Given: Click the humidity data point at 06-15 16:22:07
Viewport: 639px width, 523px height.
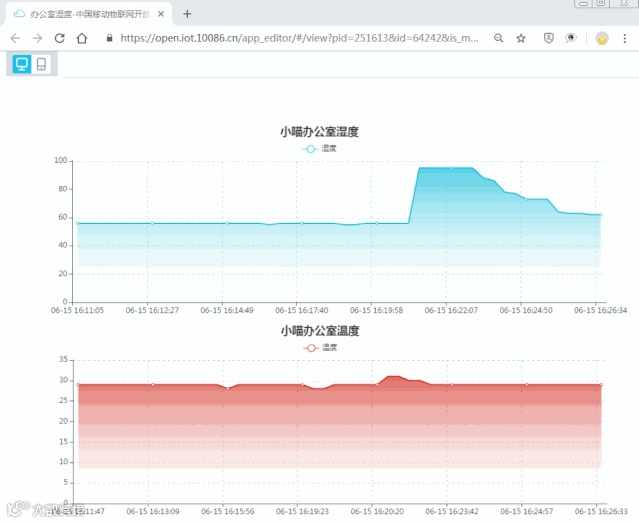Looking at the screenshot, I should pos(451,168).
